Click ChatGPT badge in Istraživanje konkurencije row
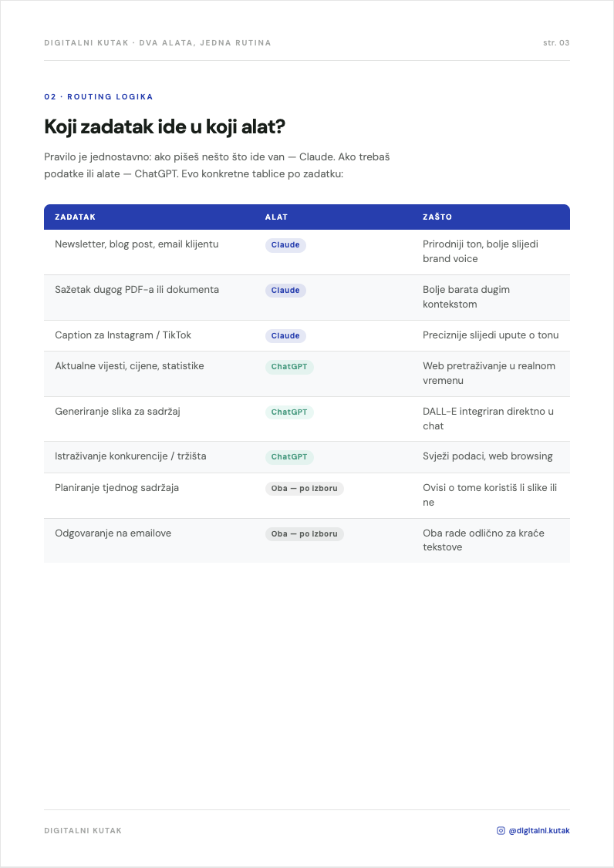 [289, 457]
